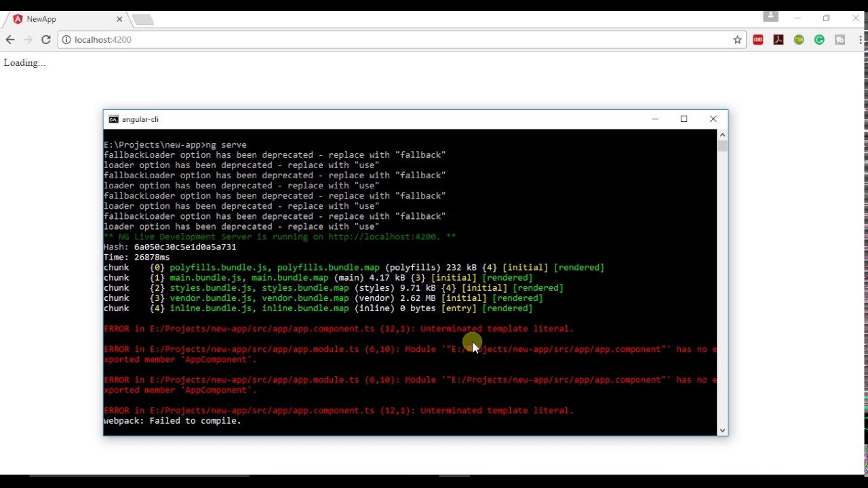Click the Hash value line
Viewport: 868px width, 488px height.
pos(170,247)
